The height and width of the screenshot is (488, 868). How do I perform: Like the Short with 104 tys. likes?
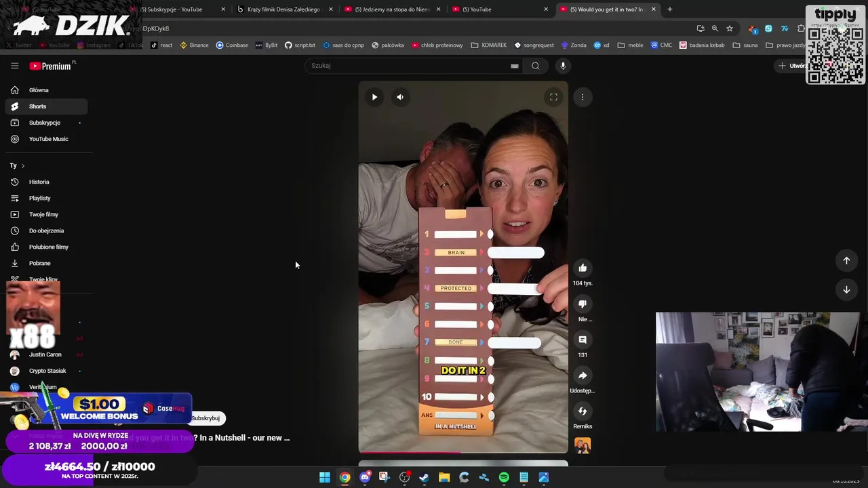click(x=583, y=268)
